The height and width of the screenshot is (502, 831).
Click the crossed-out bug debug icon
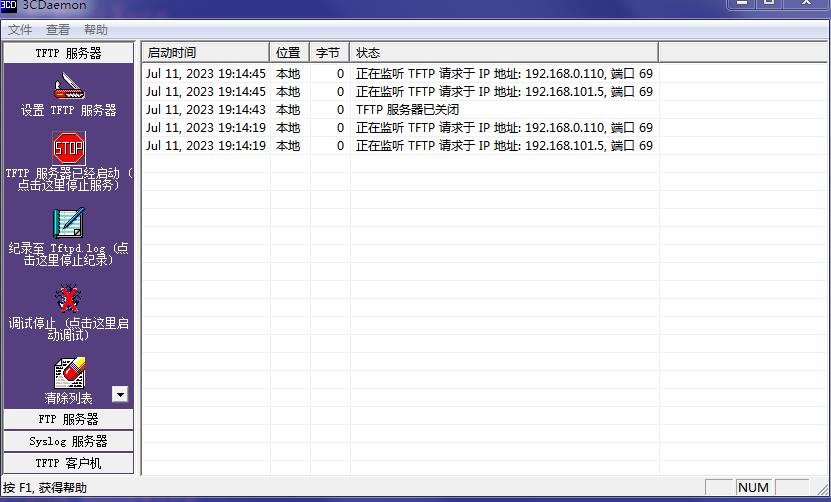tap(68, 298)
